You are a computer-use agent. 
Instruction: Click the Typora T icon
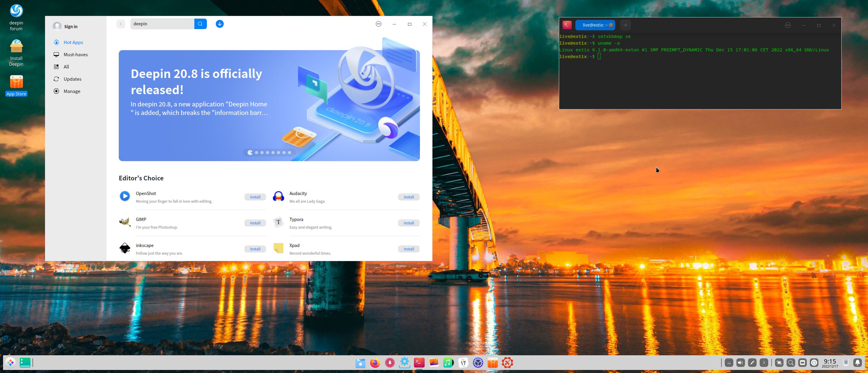[x=278, y=222]
